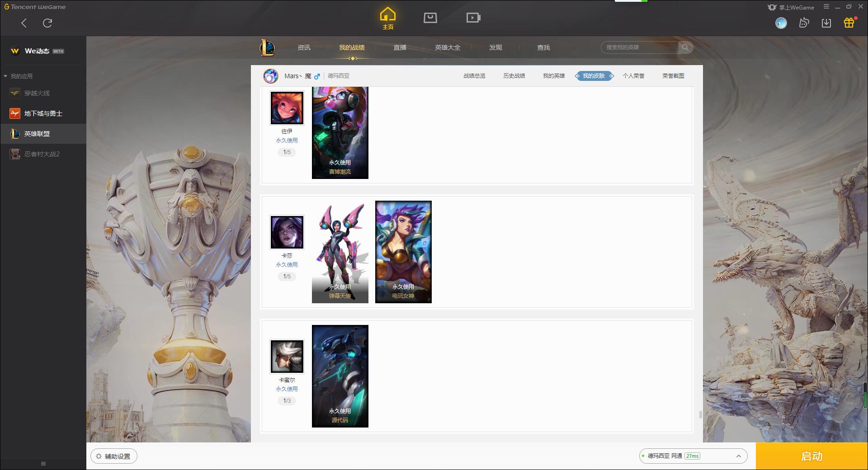Open the 弹幕天使 skin card
The width and height of the screenshot is (868, 470).
point(340,252)
